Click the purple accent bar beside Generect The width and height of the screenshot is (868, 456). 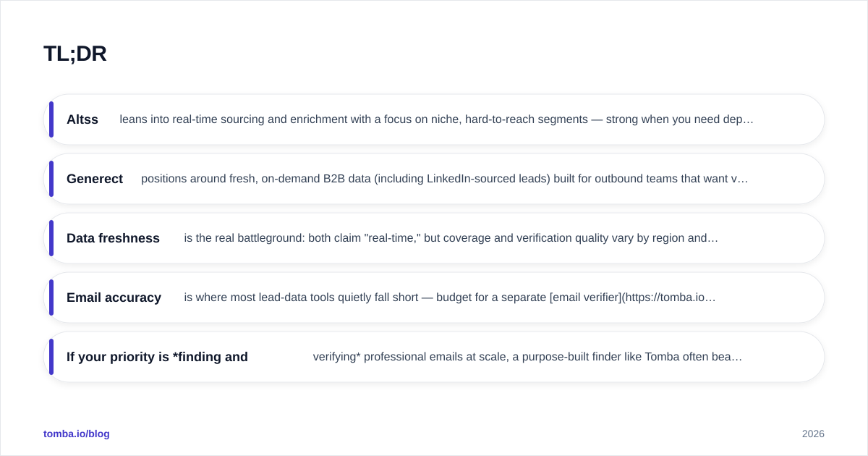pyautogui.click(x=51, y=179)
